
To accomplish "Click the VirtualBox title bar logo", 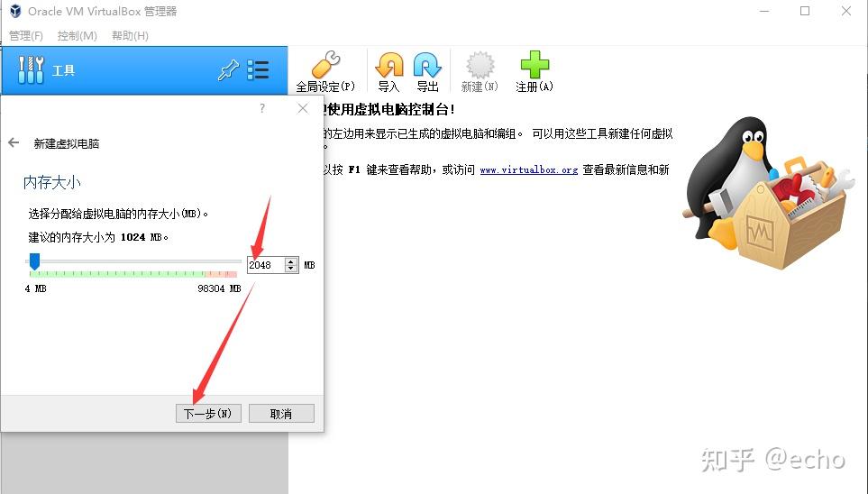I will (x=15, y=11).
